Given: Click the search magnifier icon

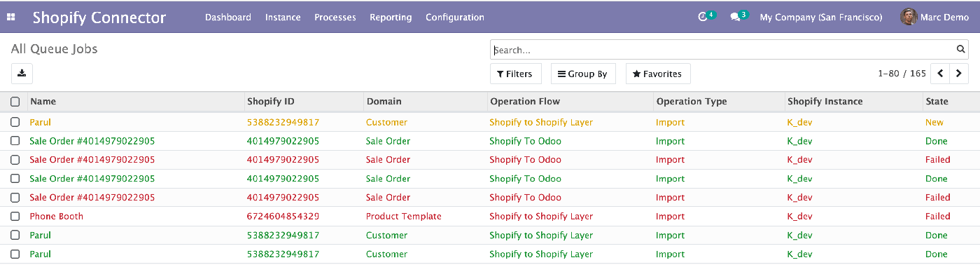Looking at the screenshot, I should point(961,50).
